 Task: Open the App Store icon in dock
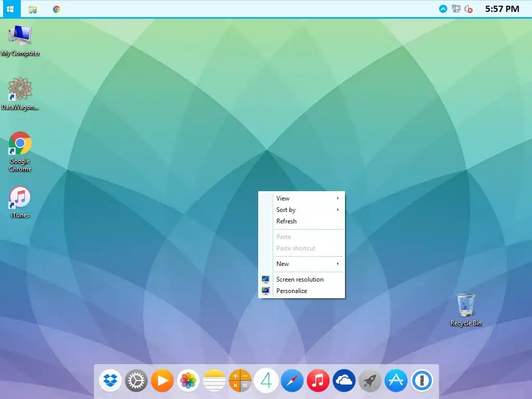pos(395,380)
